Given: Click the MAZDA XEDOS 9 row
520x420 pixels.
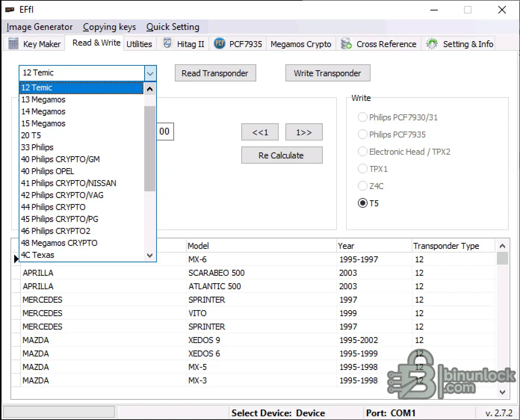Looking at the screenshot, I should coord(253,340).
